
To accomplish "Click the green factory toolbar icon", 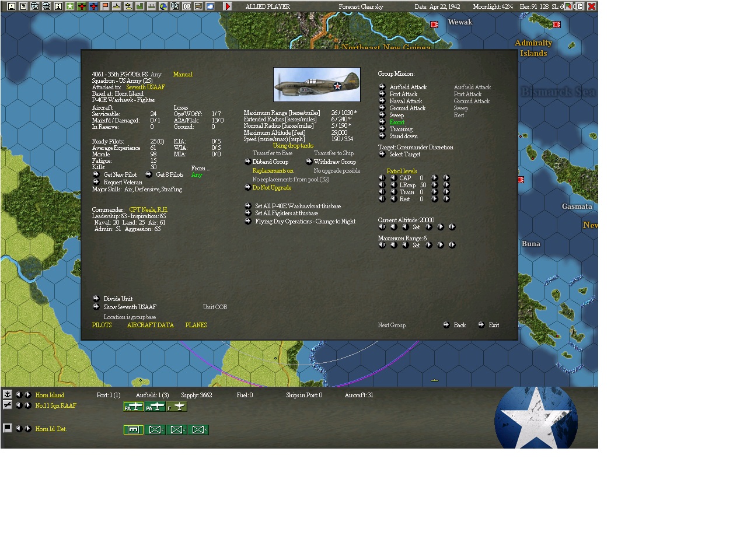I will coord(139,6).
